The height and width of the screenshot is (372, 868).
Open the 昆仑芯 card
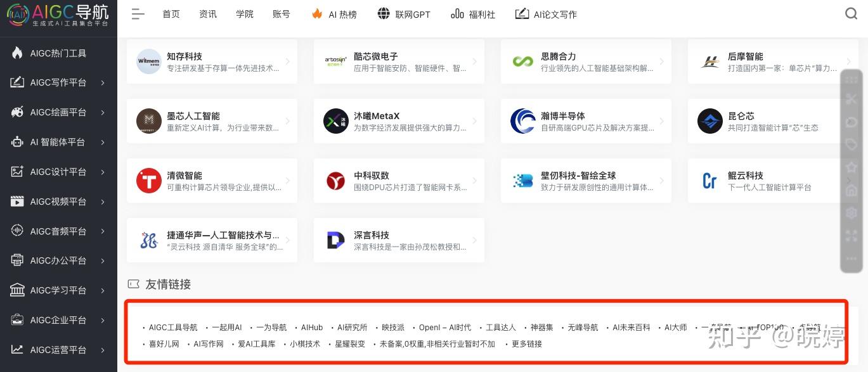tap(773, 121)
